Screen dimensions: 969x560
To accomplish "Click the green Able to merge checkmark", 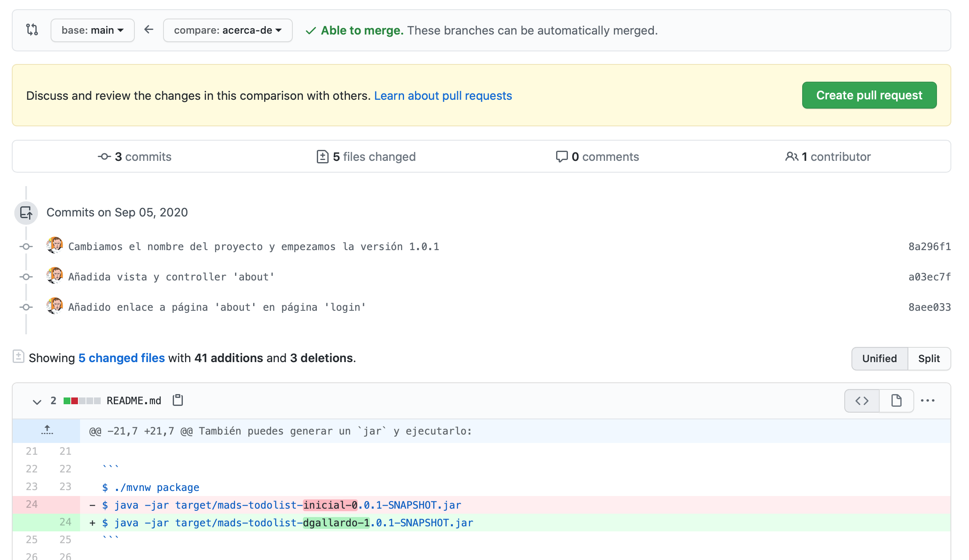I will pos(311,31).
